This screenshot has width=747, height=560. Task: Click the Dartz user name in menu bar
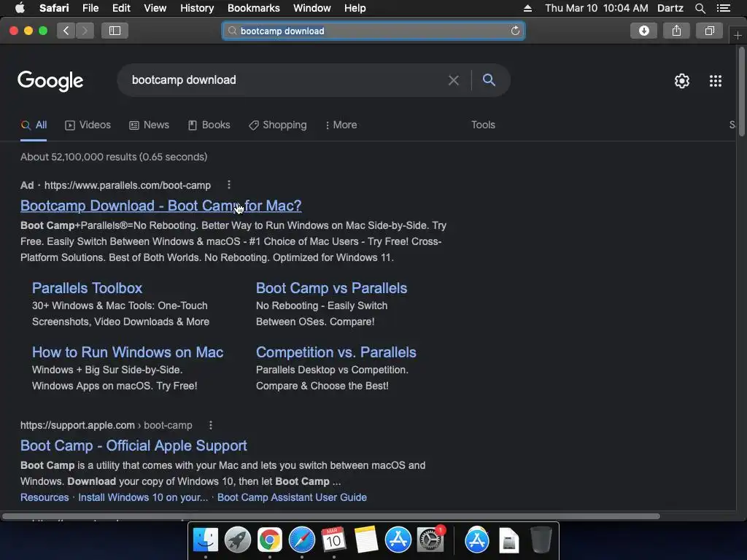670,8
